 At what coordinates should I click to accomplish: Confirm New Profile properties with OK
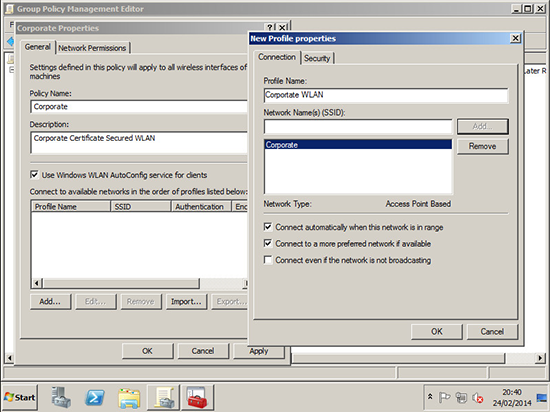[x=437, y=332]
